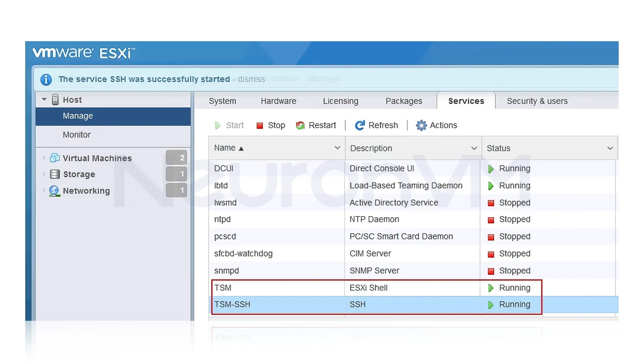Click the Restart icon
This screenshot has width=644, height=362.
point(300,125)
